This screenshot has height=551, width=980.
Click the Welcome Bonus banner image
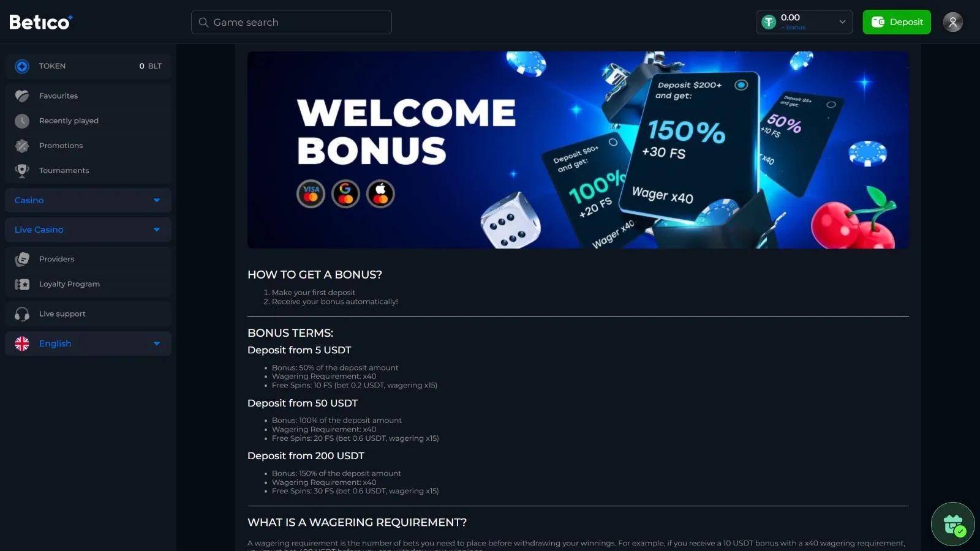click(578, 150)
